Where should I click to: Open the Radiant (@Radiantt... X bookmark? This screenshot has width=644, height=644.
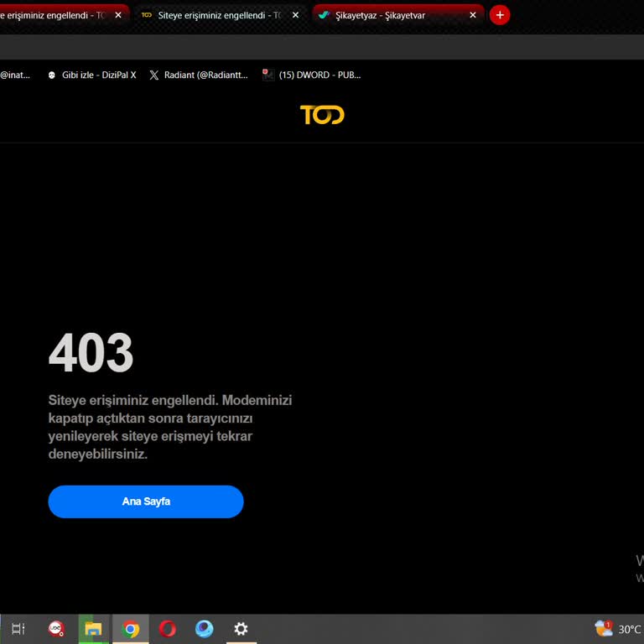[x=199, y=75]
